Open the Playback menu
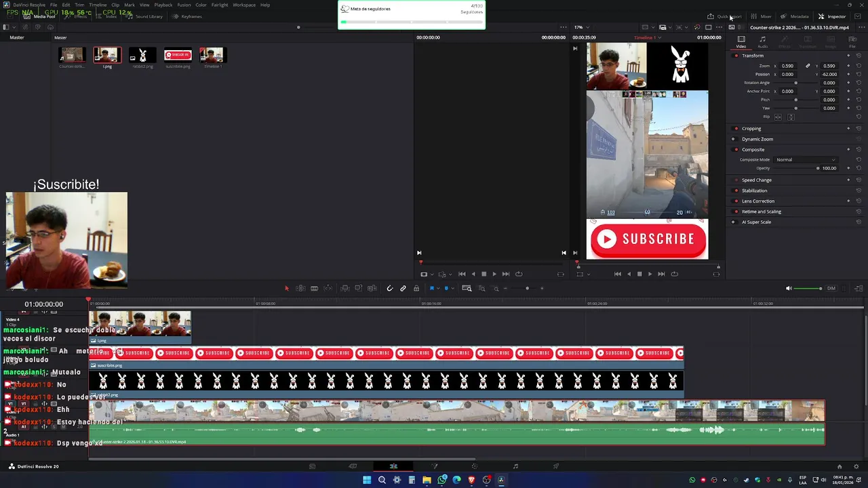868x488 pixels. click(x=163, y=5)
